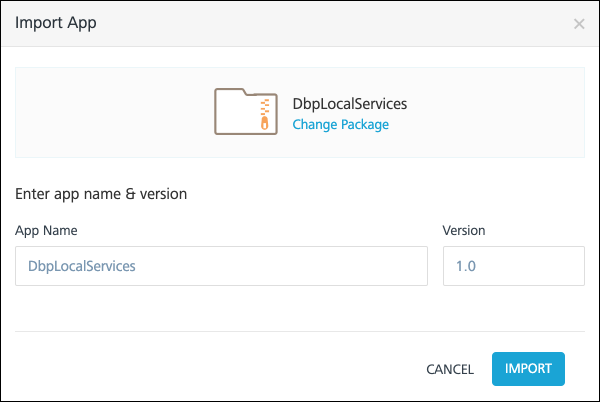Open the Change Package link
The width and height of the screenshot is (600, 402).
point(341,124)
